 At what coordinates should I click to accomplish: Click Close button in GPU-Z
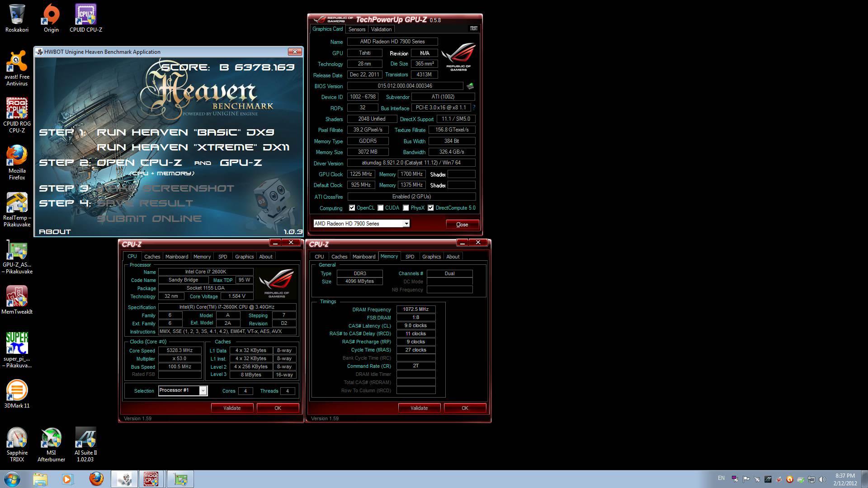(462, 225)
